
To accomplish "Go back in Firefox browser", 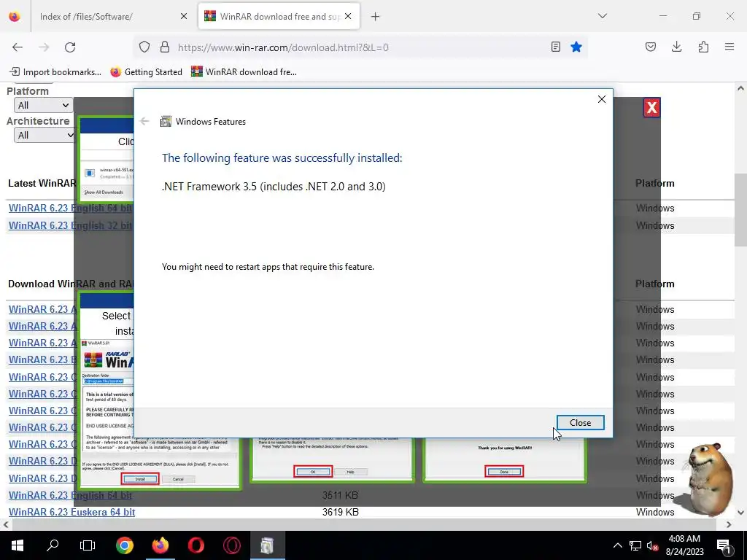I will [18, 47].
